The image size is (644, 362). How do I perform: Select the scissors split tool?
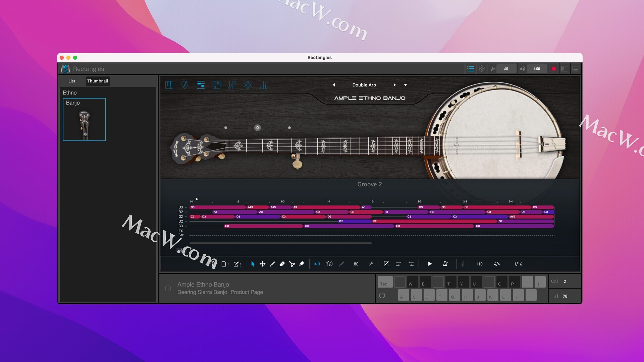pos(292,264)
